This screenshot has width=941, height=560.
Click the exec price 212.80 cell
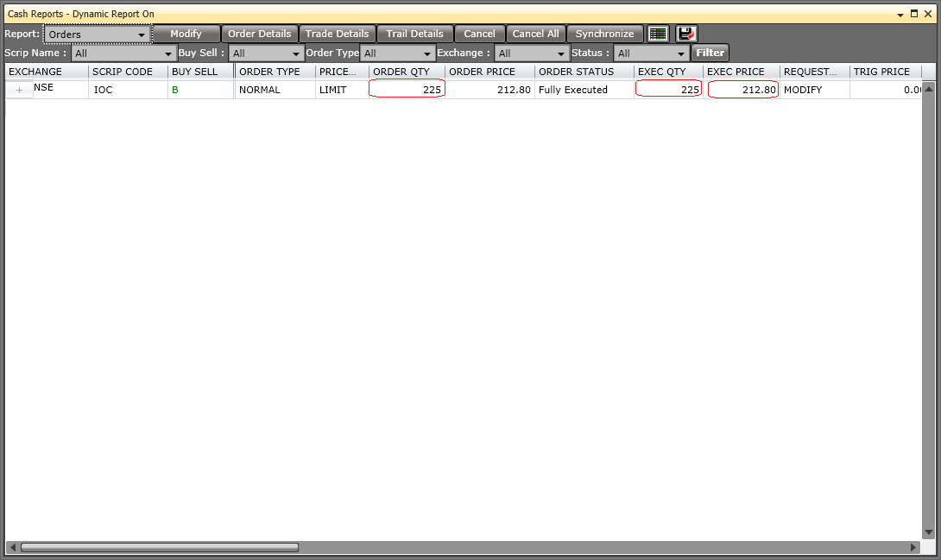click(743, 90)
